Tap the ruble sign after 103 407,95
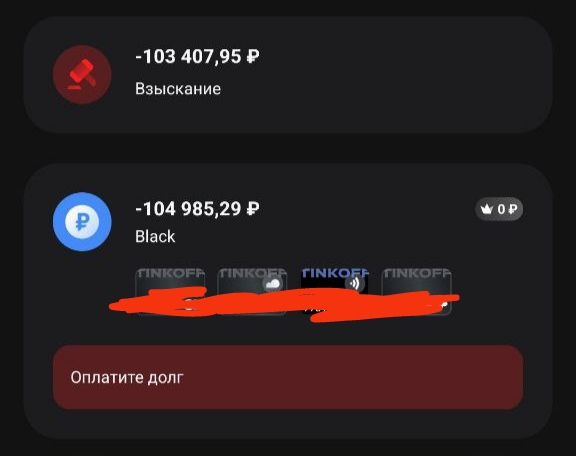This screenshot has width=576, height=456. 253,57
